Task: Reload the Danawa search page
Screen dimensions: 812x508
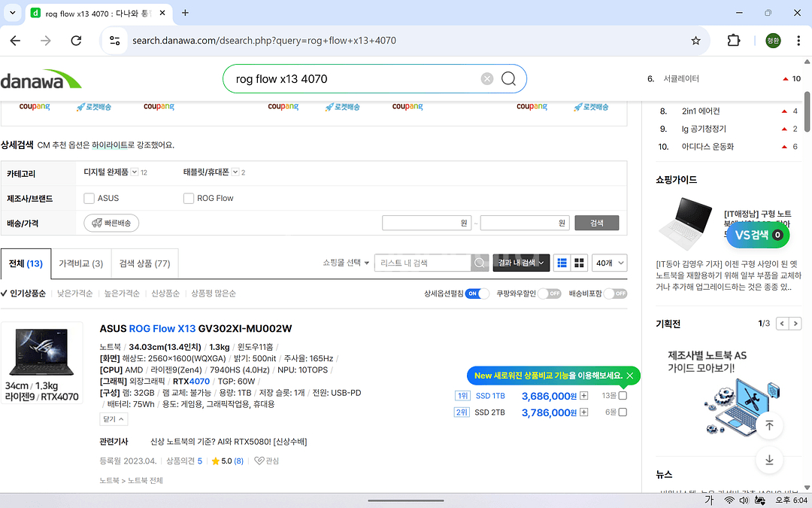Action: pos(76,41)
